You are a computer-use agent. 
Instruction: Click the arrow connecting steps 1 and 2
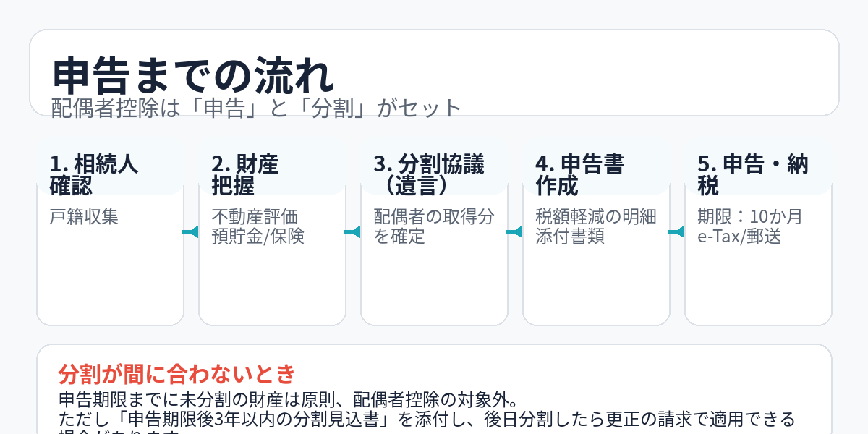191,232
